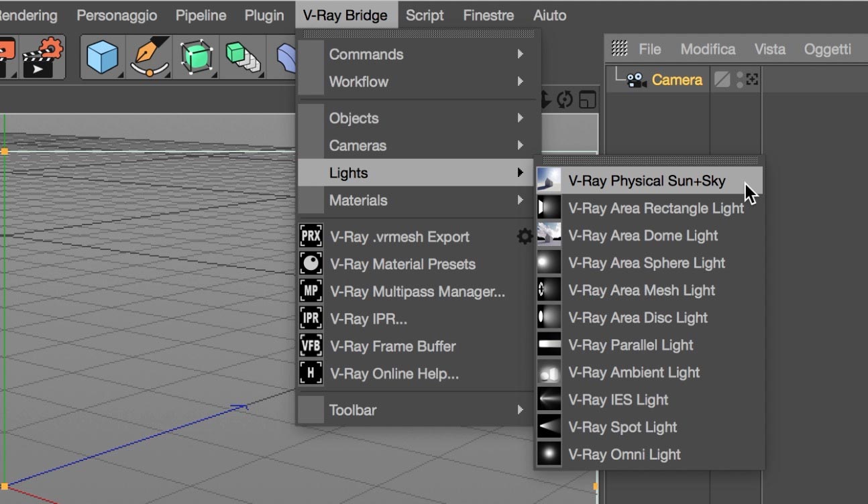
Task: Click the V-Ray Online Help H icon
Action: (x=311, y=374)
